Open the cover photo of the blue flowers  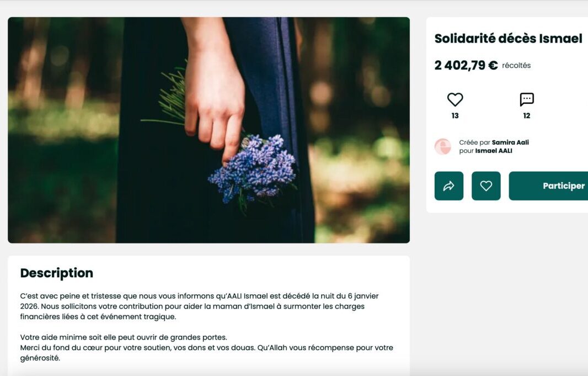[209, 130]
